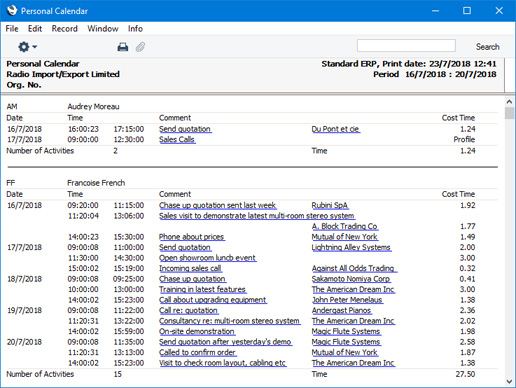
Task: Open the Lightning Alley Systems link
Action: (x=351, y=247)
